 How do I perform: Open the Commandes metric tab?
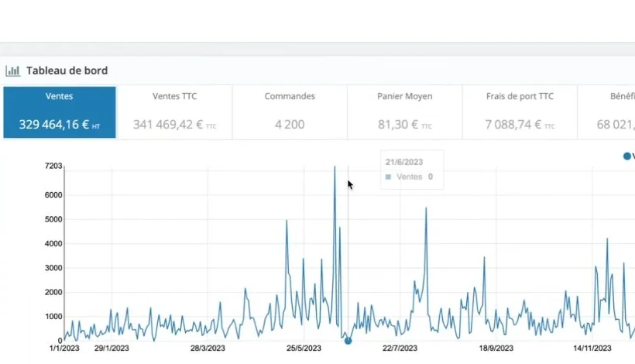tap(290, 112)
